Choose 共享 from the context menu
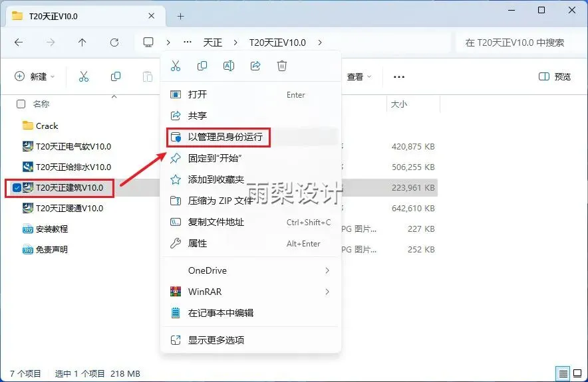 pos(251,116)
